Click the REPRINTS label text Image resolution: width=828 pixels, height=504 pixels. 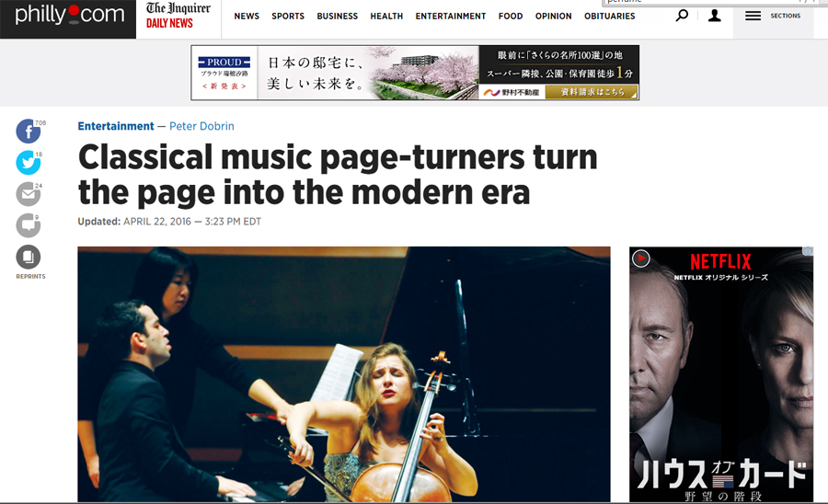pos(30,277)
